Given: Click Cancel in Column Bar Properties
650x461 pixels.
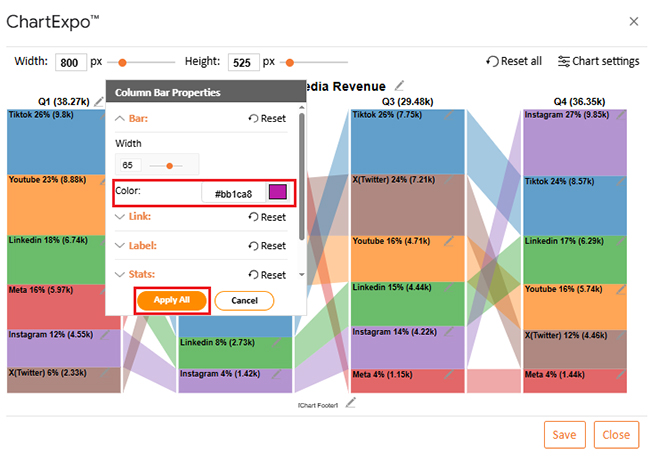Looking at the screenshot, I should [244, 300].
